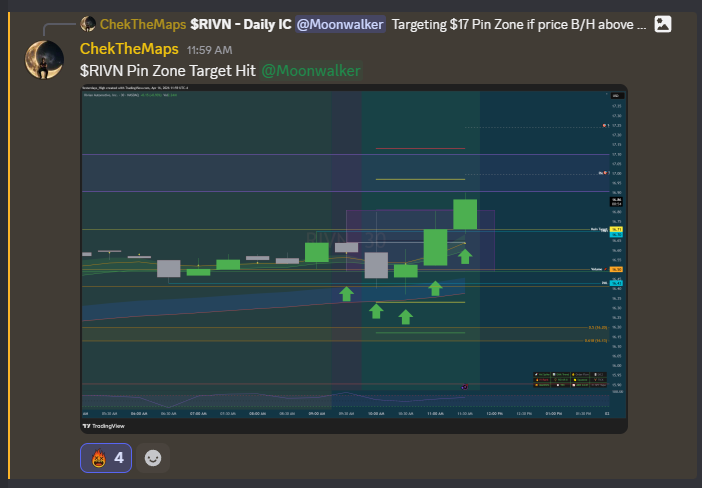The height and width of the screenshot is (488, 702).
Task: Click the ChekTheMaps name in reply preview
Action: click(x=143, y=24)
